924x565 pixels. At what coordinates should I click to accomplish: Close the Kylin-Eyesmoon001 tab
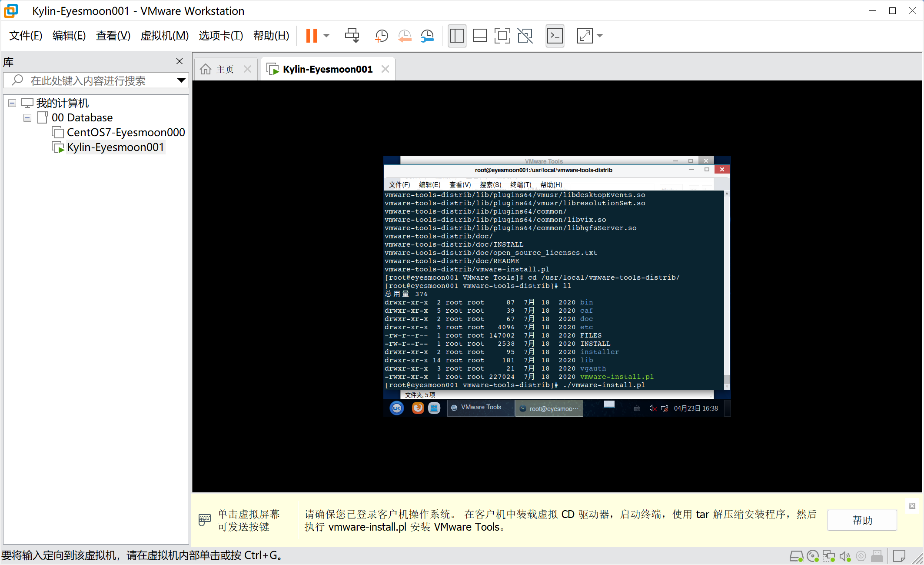[x=385, y=69]
